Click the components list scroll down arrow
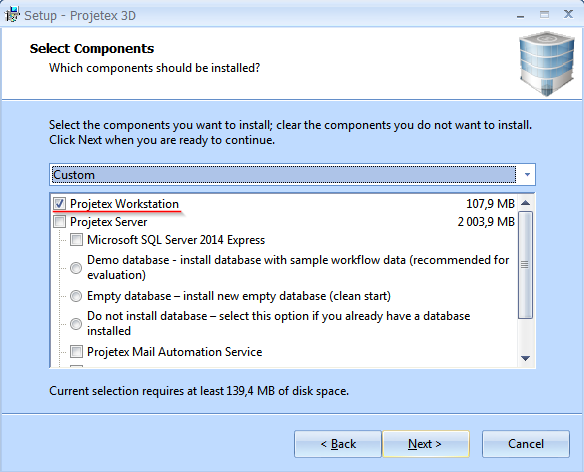Screen dimensions: 584x472 click(526, 358)
